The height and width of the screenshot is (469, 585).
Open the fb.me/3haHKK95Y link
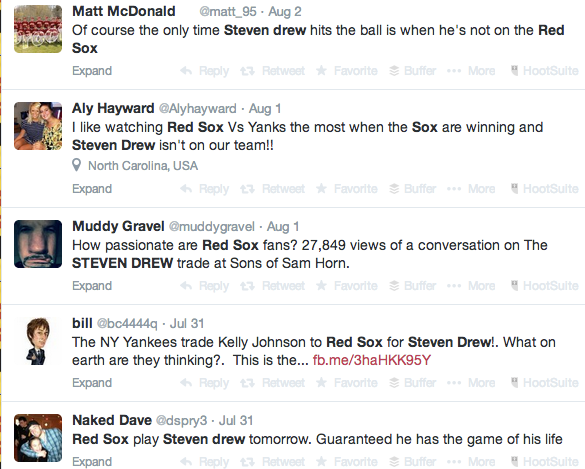372,360
